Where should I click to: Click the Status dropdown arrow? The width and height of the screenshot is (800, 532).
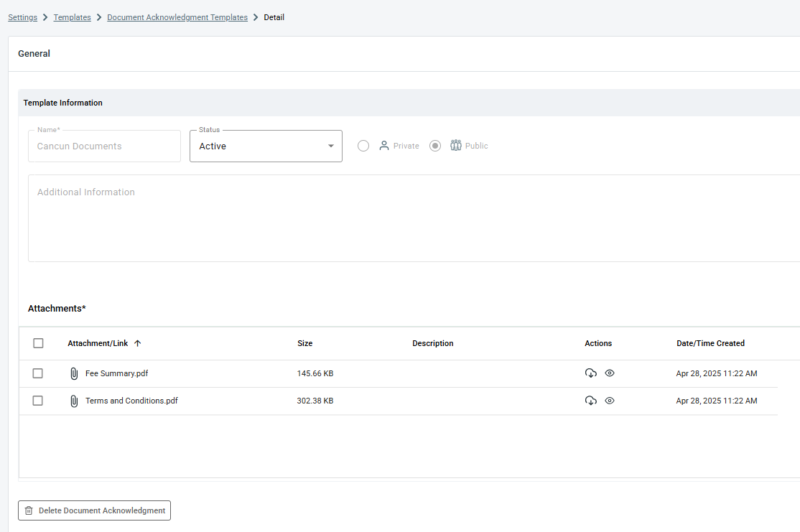(x=330, y=146)
